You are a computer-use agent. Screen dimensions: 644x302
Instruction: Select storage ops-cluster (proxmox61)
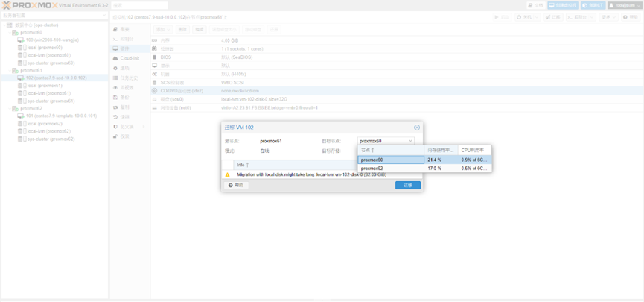[x=51, y=101]
